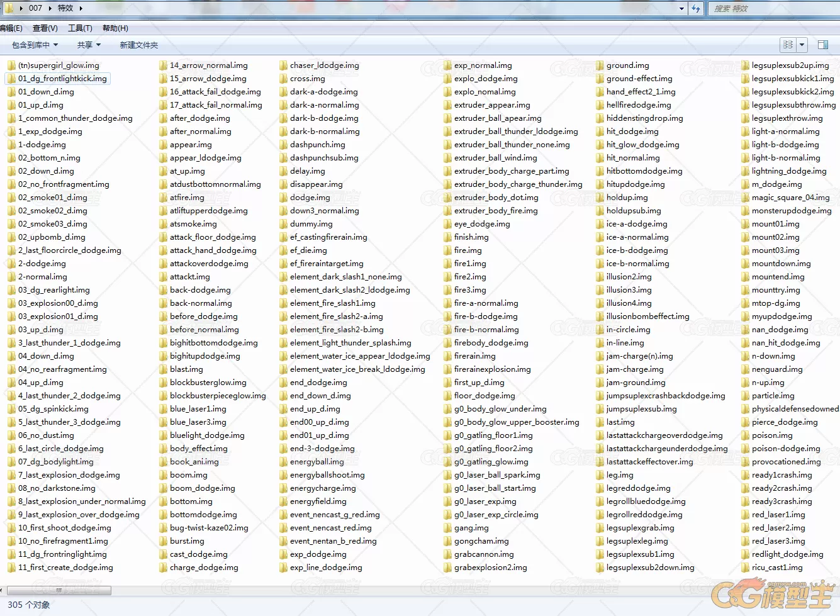
Task: Expand the 包含到库中 dropdown
Action: tap(35, 45)
